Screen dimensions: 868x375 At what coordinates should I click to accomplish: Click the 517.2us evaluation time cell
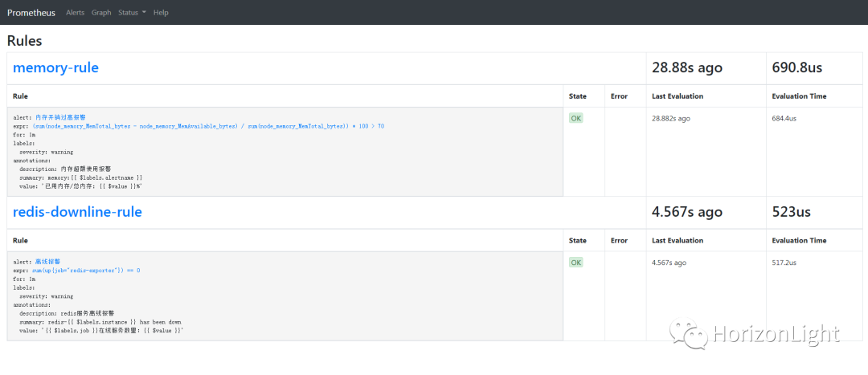(784, 263)
